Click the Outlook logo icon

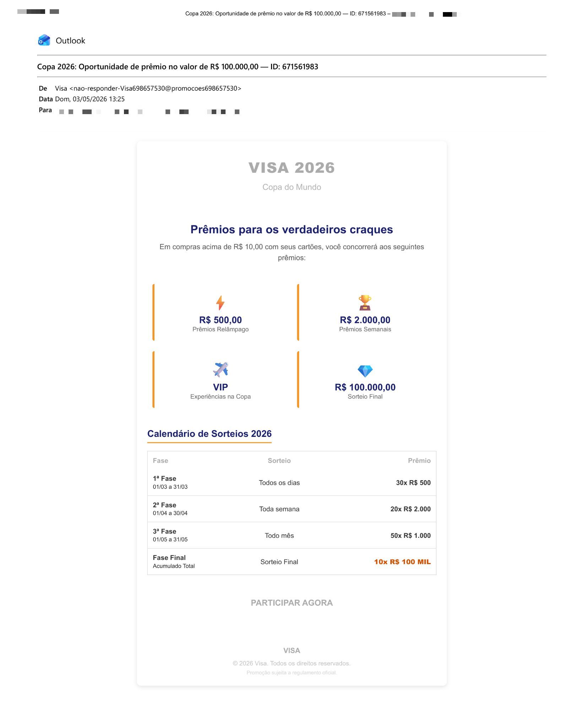(44, 40)
